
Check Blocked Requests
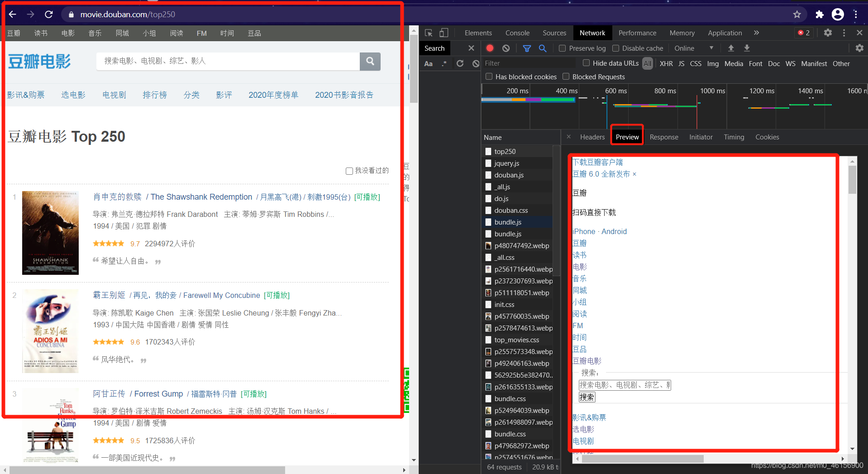click(x=566, y=77)
